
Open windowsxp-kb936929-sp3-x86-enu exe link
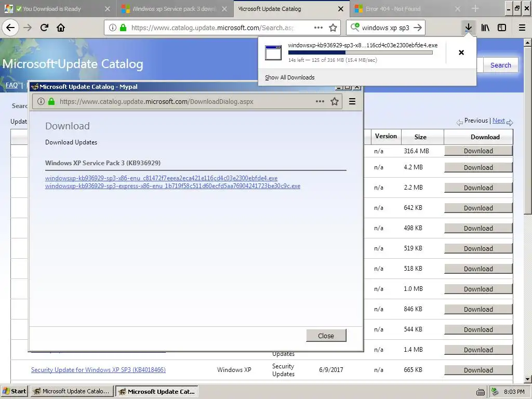click(161, 178)
